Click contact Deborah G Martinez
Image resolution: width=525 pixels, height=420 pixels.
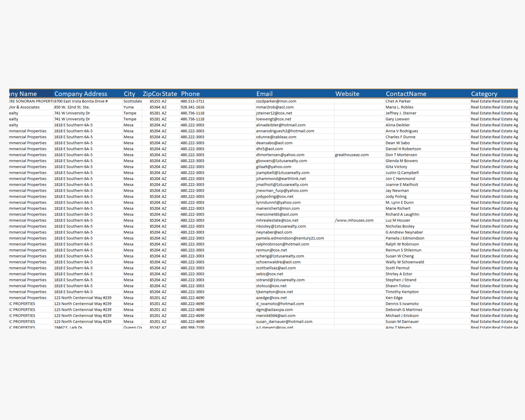[404, 309]
